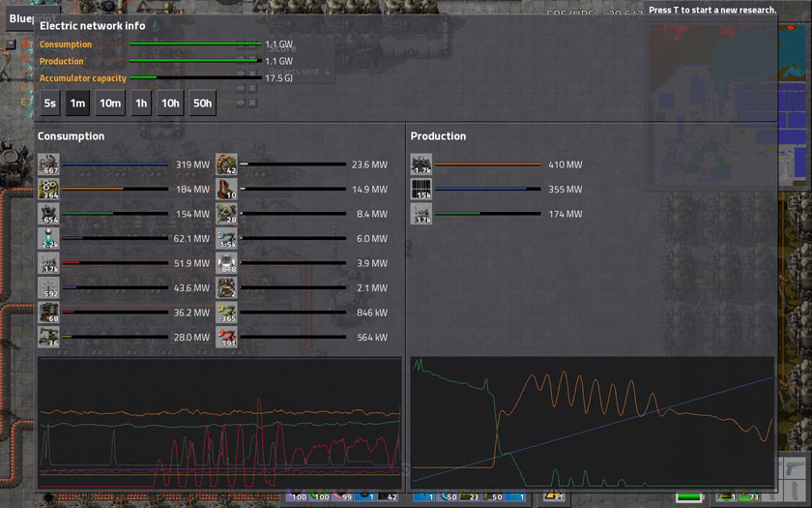Select the accumulator icon producing 174 MW
Image resolution: width=812 pixels, height=508 pixels.
pos(420,214)
